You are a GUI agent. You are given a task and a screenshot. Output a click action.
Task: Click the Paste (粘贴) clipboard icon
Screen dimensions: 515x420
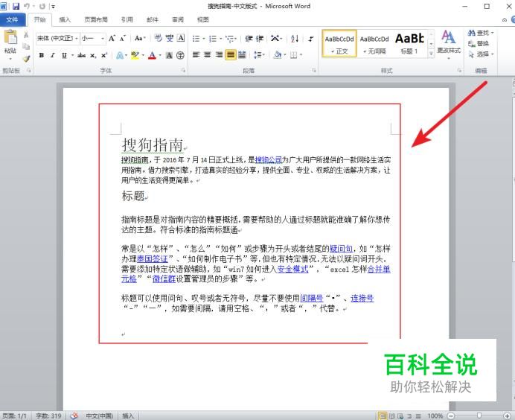click(10, 36)
